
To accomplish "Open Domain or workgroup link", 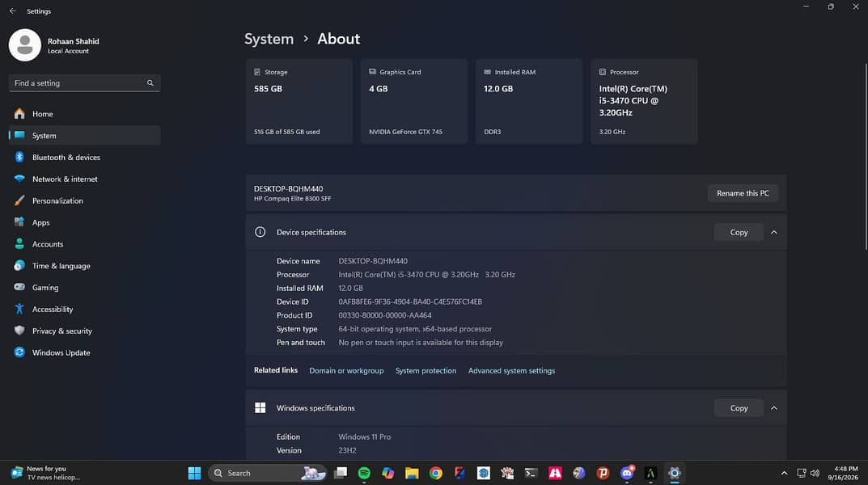I will coord(346,370).
